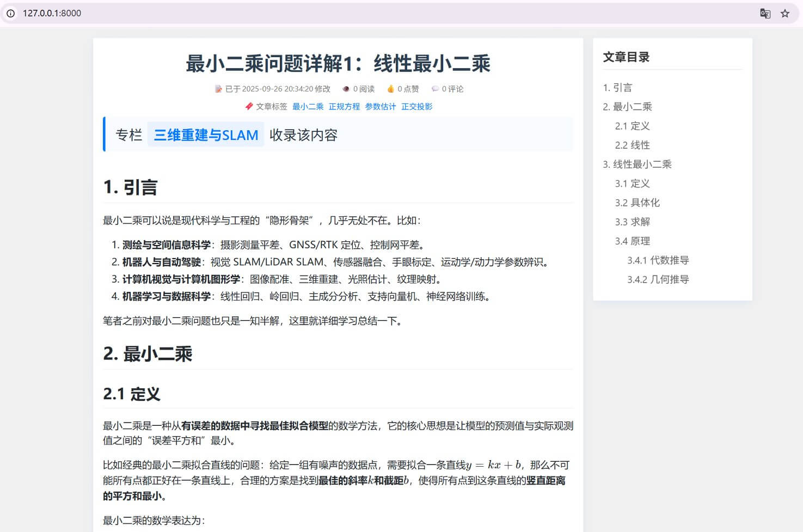Viewport: 803px width, 532px height.
Task: Click the speech bubble 评论 icon
Action: click(x=435, y=88)
